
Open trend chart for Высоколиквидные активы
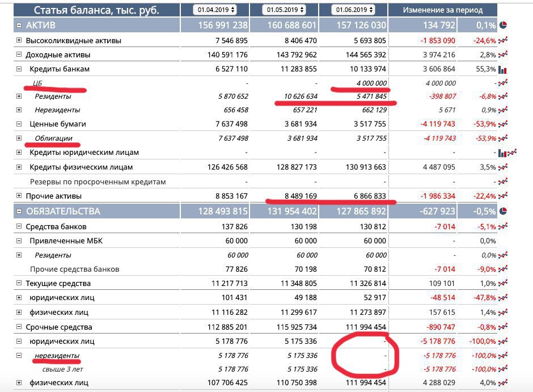point(503,40)
